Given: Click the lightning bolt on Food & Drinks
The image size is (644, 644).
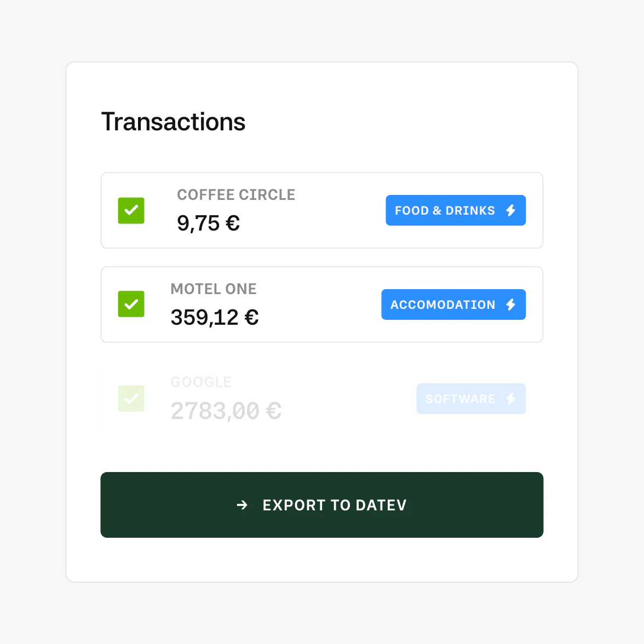Looking at the screenshot, I should [x=511, y=210].
